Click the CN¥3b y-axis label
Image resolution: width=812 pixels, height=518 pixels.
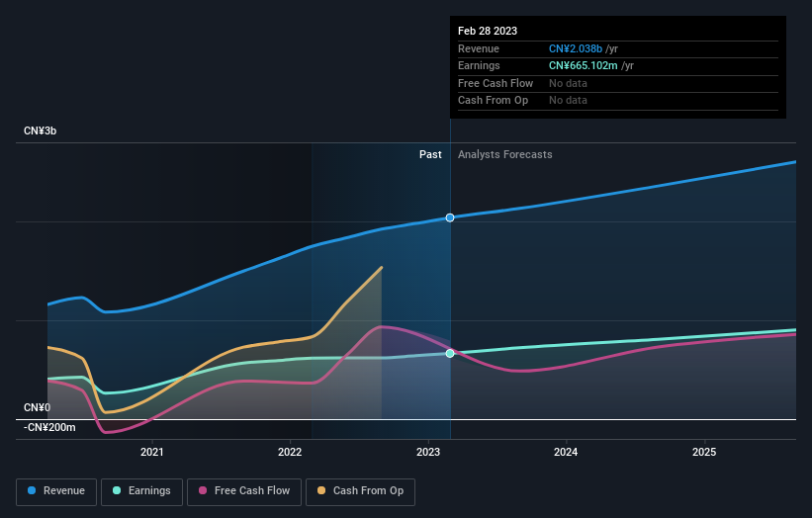(40, 130)
